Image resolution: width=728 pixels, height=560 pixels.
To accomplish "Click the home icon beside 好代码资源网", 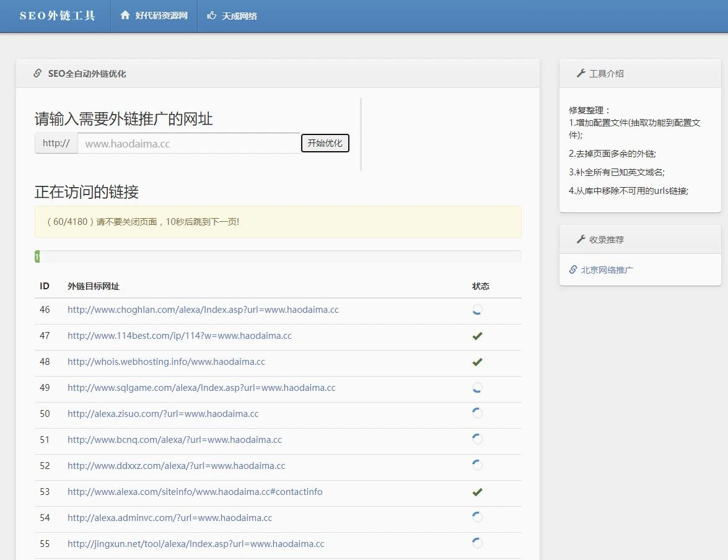I will coord(125,15).
